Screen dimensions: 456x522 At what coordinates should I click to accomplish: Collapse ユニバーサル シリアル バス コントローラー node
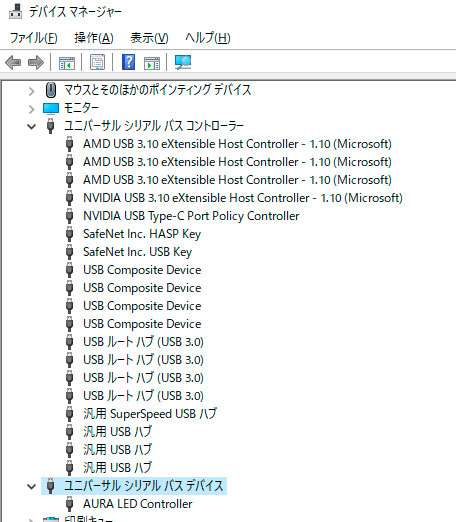coord(32,126)
